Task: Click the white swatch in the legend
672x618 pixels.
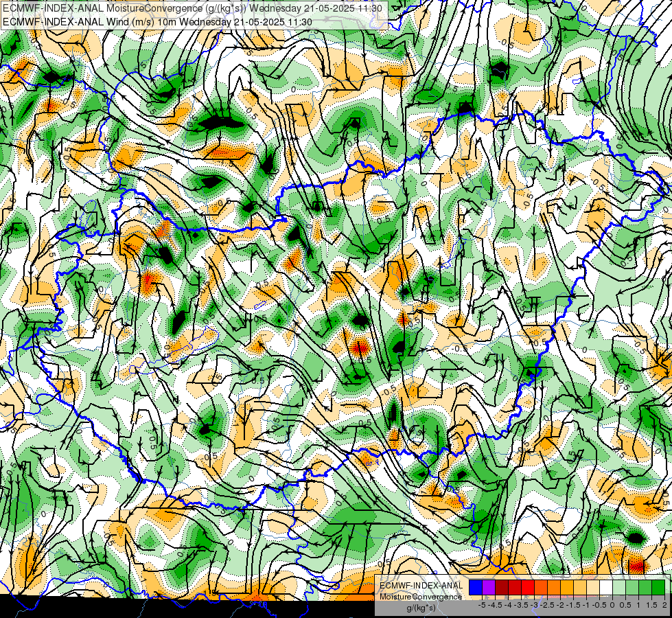Action: pos(605,588)
